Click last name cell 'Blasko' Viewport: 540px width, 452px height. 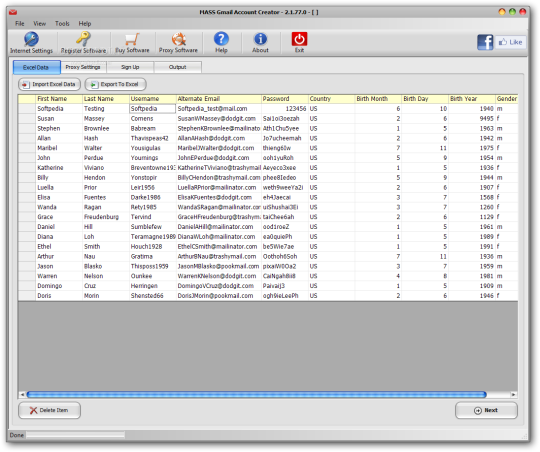tap(106, 266)
